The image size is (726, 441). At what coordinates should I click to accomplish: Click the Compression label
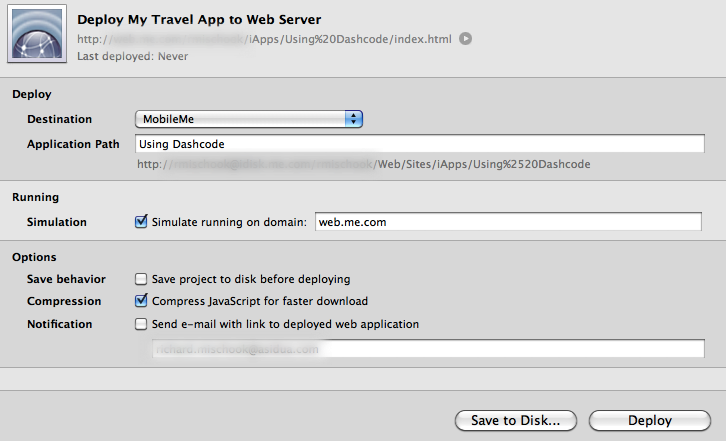[x=64, y=301]
